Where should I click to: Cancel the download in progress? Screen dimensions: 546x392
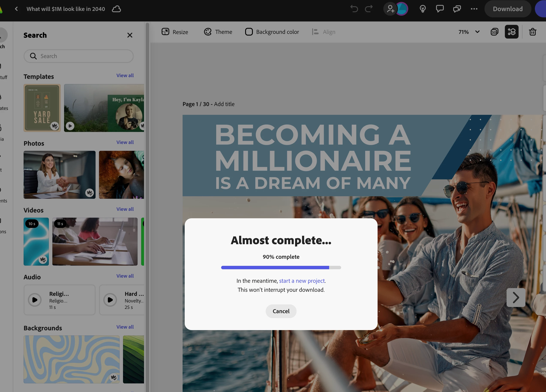[x=281, y=311]
